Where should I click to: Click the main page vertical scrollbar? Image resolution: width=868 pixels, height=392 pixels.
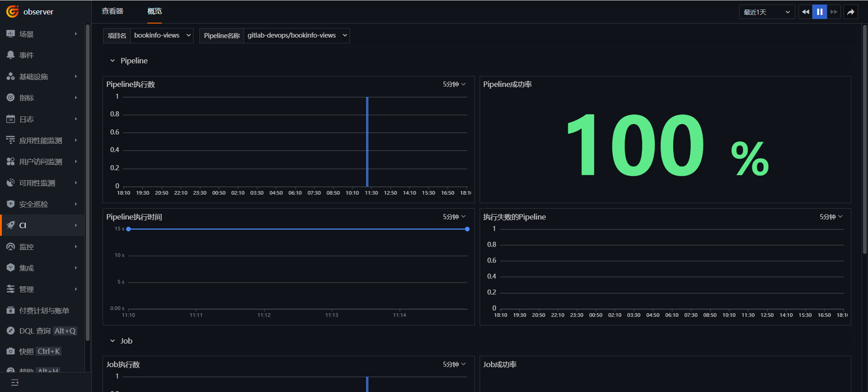pyautogui.click(x=864, y=136)
